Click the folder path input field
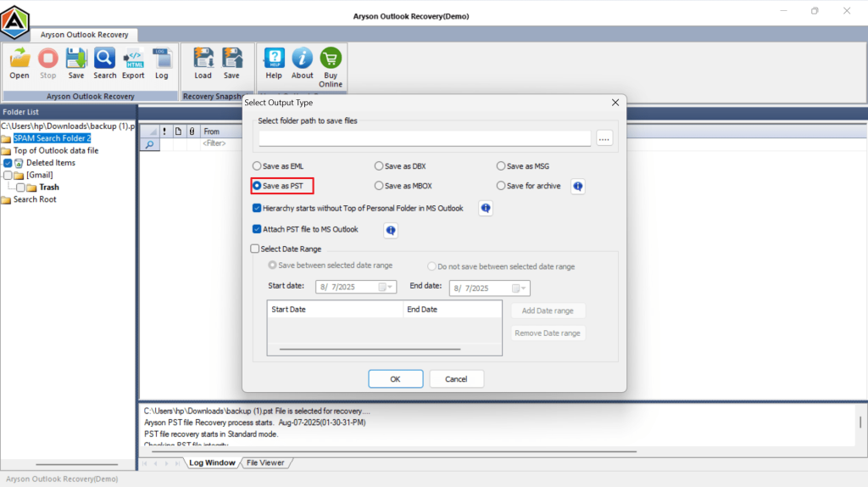 [x=425, y=138]
